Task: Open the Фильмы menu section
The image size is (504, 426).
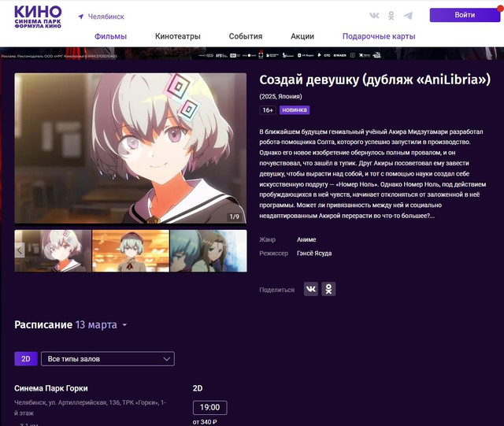Action: pos(110,36)
